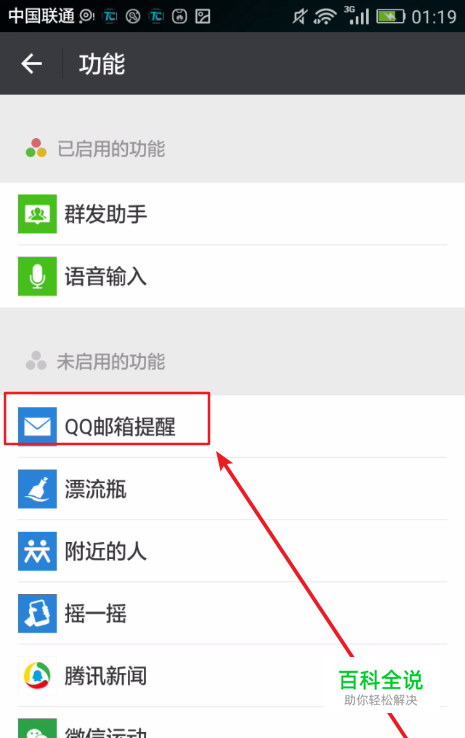Image resolution: width=465 pixels, height=738 pixels.
Task: Select 漂流瓶 feature text
Action: tap(96, 489)
